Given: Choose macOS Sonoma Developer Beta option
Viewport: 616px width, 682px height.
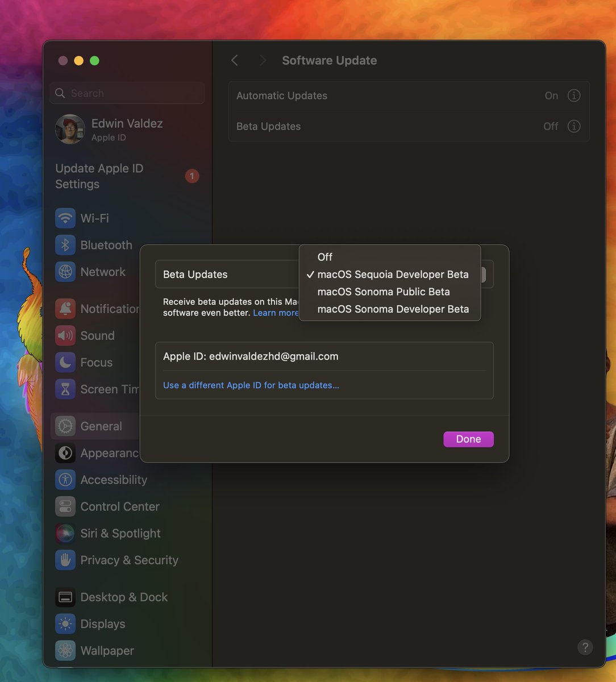Looking at the screenshot, I should [x=393, y=309].
